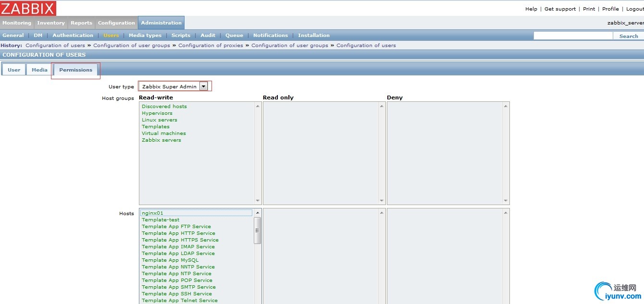Viewport: 644px width, 304px height.
Task: Click up arrow of Deny host groups scrollbar
Action: [506, 106]
